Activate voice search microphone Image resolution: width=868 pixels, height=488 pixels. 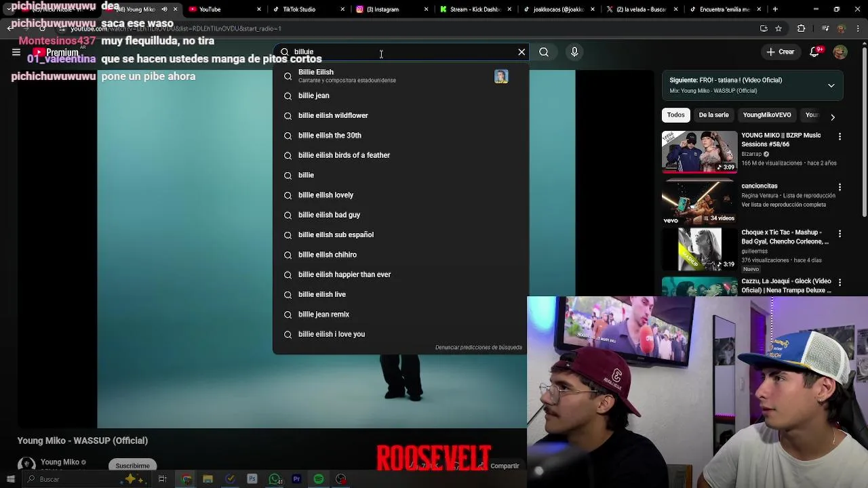(574, 52)
